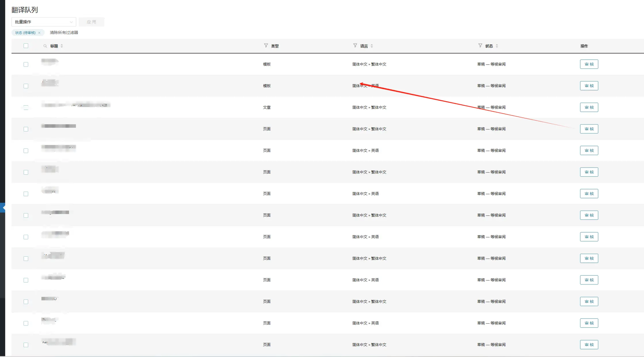
Task: Open the 批量操作 bulk actions dropdown
Action: pos(44,22)
